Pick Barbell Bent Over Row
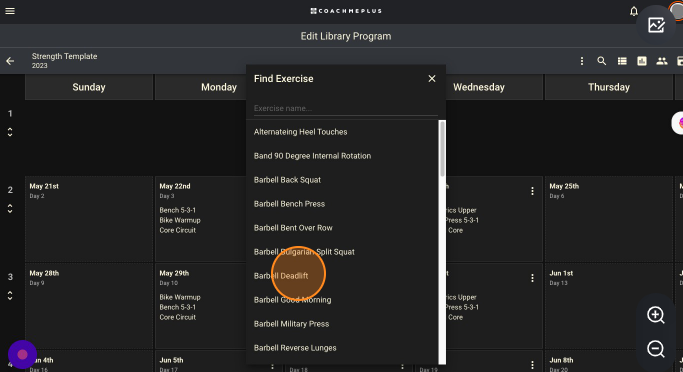The image size is (683, 372). click(293, 227)
